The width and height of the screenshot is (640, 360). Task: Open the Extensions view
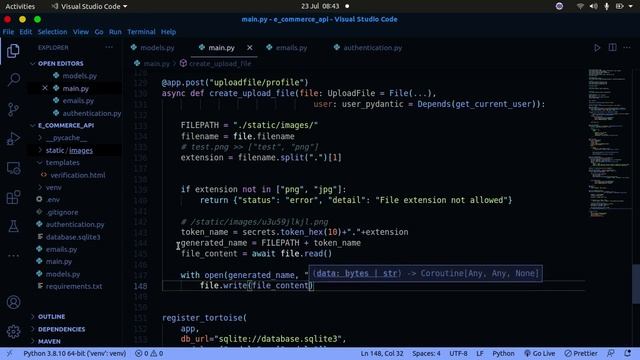click(x=13, y=197)
